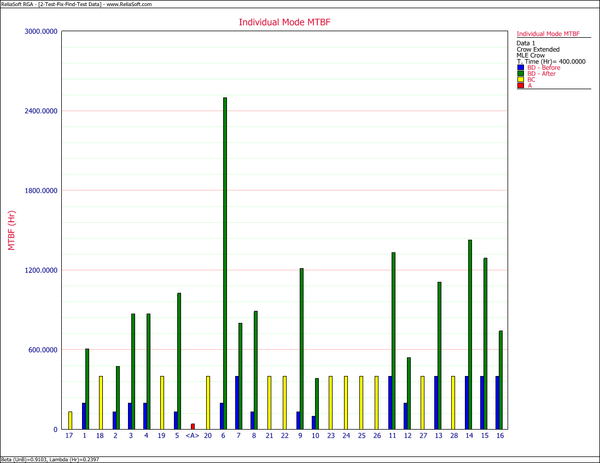The width and height of the screenshot is (600, 463).
Task: Click the 'Crow Extended' text in legend
Action: point(537,49)
